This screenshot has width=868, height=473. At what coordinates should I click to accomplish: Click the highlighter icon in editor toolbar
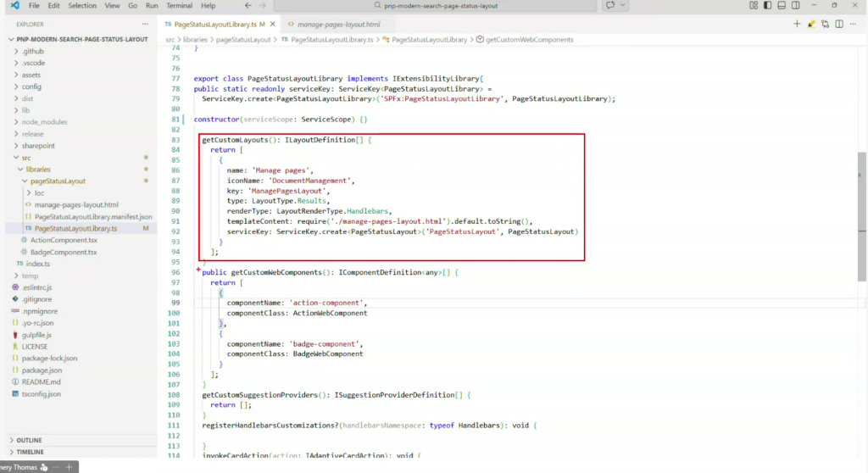tap(811, 24)
